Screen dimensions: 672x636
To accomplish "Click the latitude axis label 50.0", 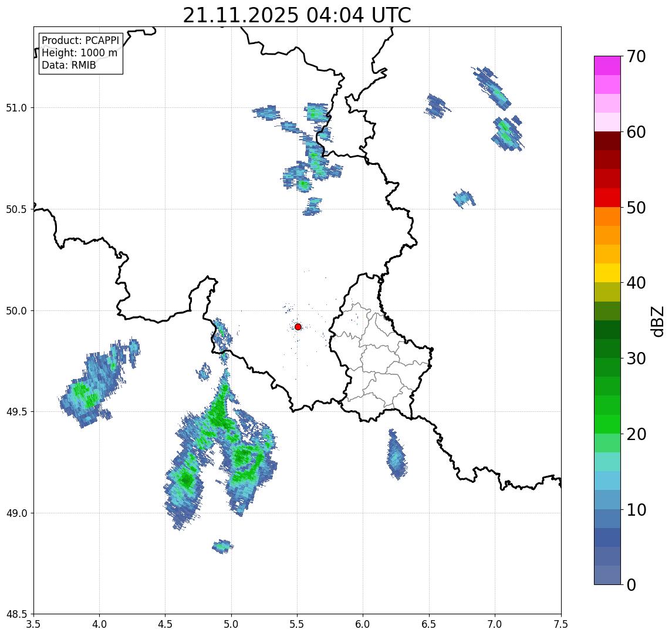I will point(16,311).
